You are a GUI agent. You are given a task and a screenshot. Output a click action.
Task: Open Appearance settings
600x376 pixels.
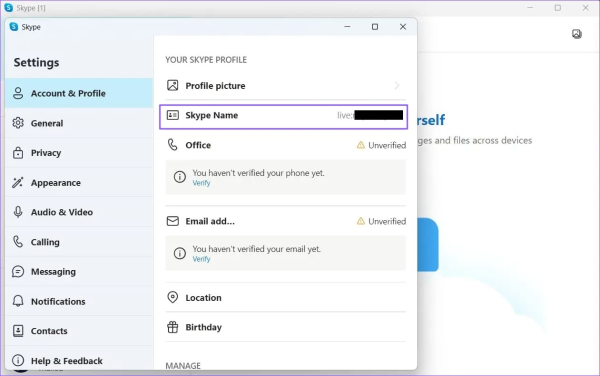(79, 182)
